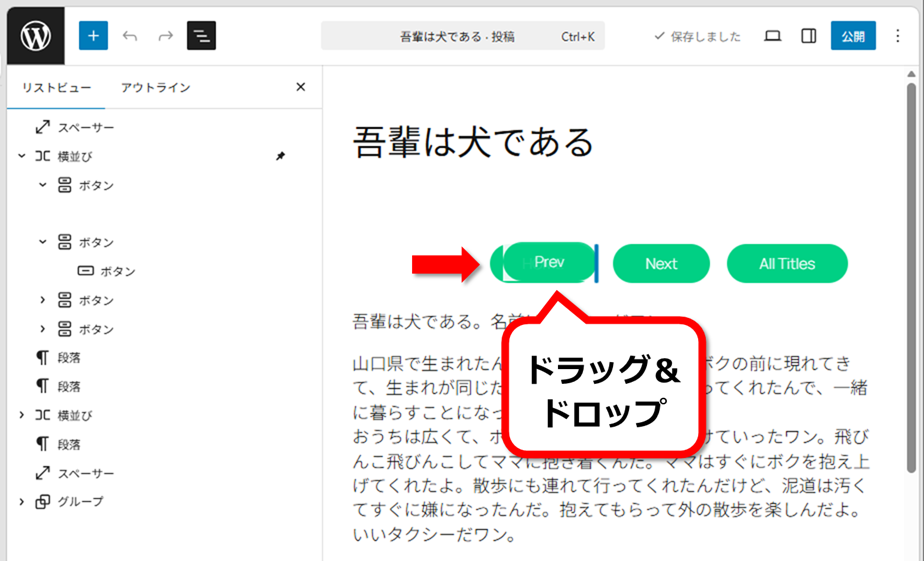Click the editor vertical scrollbar

point(912,300)
